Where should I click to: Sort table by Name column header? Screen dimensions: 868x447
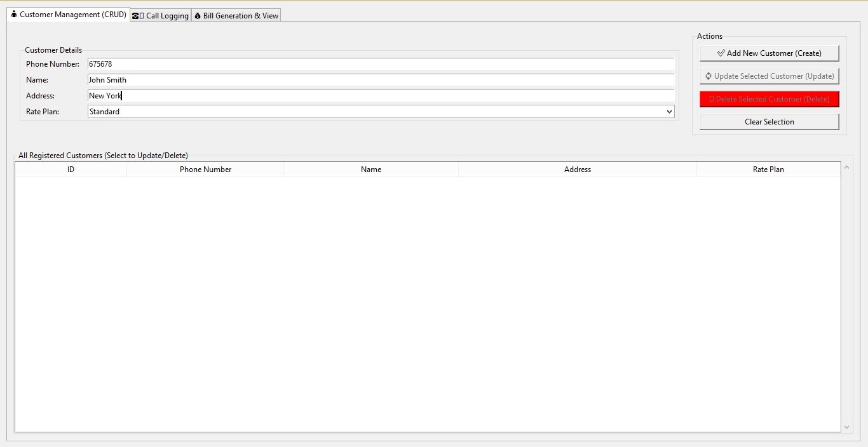click(370, 170)
